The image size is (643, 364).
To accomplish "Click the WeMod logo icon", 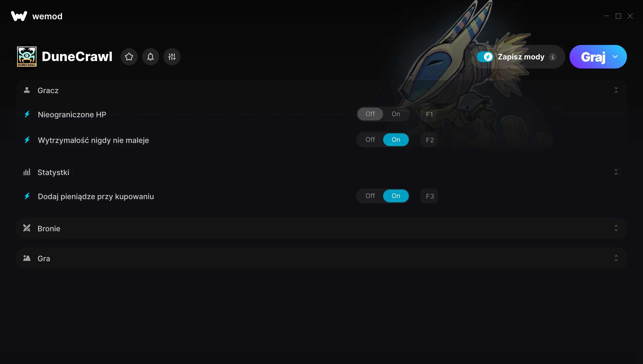I will 19,16.
